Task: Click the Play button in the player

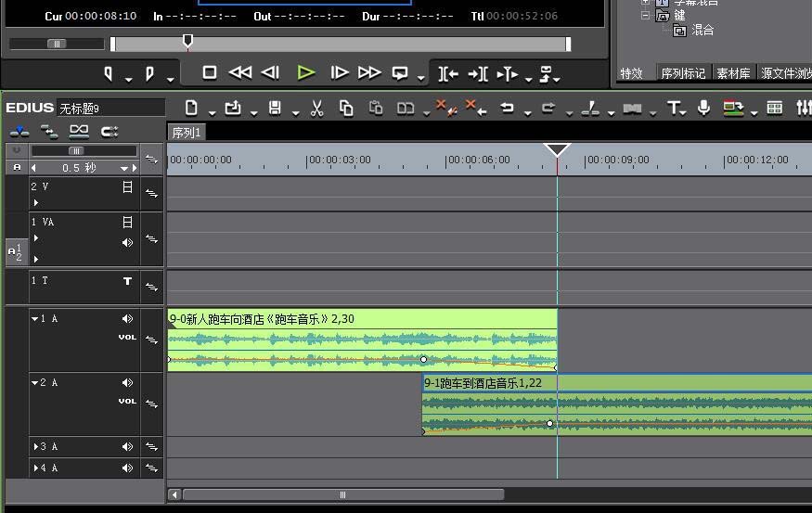Action: coord(306,72)
